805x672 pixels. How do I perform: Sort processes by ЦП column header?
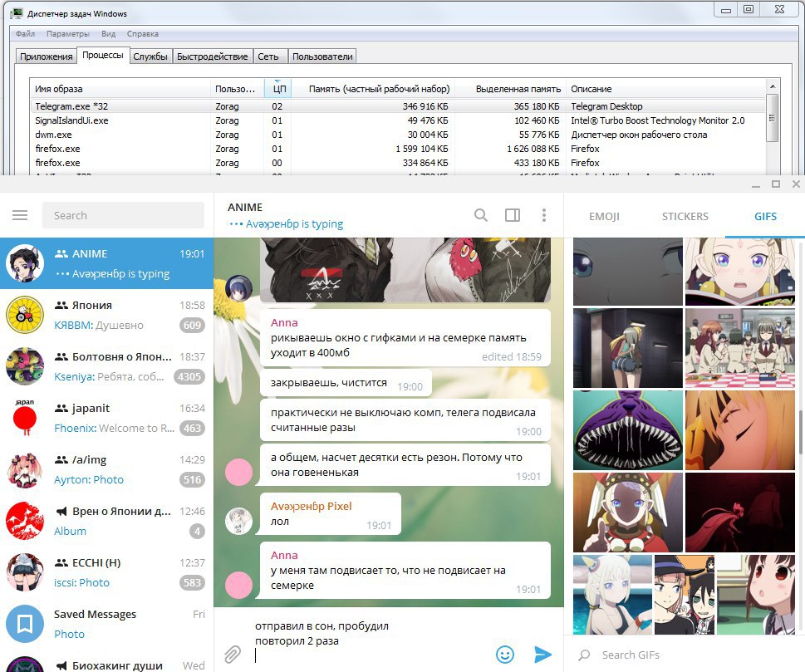point(277,89)
